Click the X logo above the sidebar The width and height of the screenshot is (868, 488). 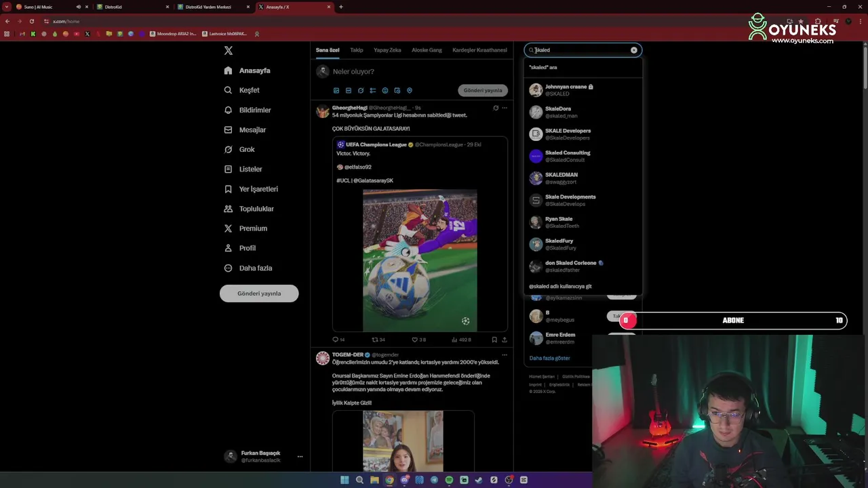pyautogui.click(x=229, y=51)
